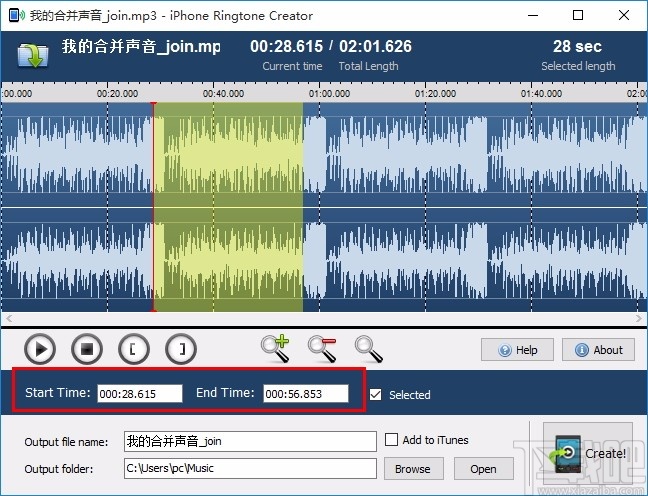Open the Help button
Viewport: 648px width, 496px height.
(x=517, y=350)
